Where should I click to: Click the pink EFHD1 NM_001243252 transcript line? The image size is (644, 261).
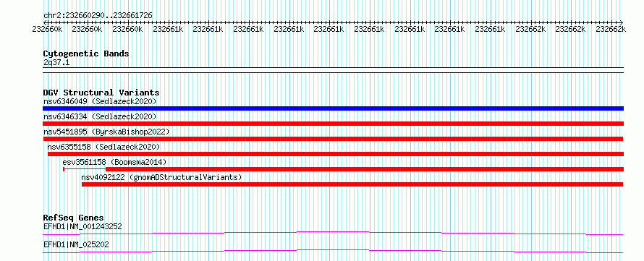click(x=333, y=233)
